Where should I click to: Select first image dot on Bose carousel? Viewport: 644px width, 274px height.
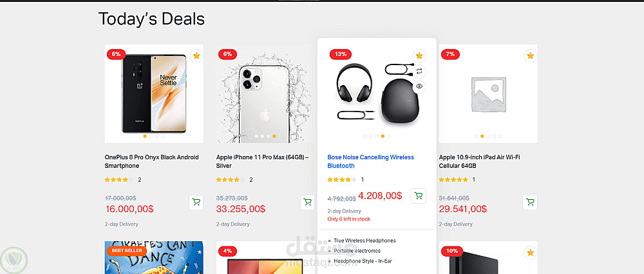point(365,137)
